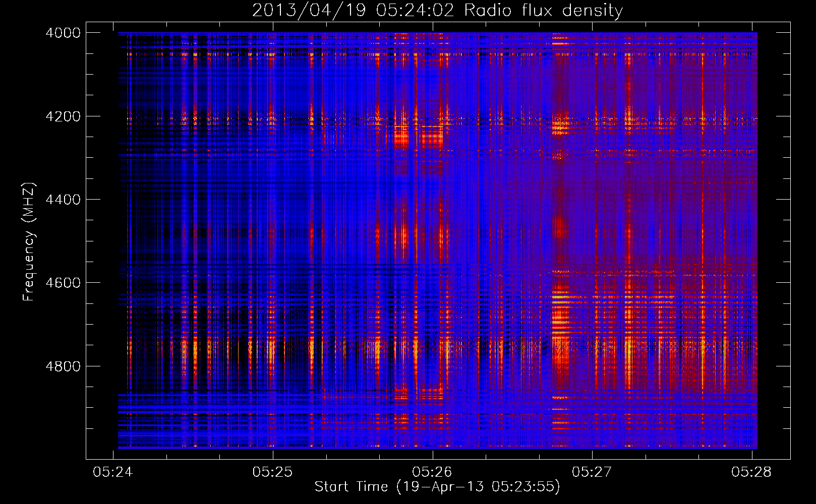Click the 05:24 time axis label
This screenshot has width=816, height=504.
coord(113,472)
